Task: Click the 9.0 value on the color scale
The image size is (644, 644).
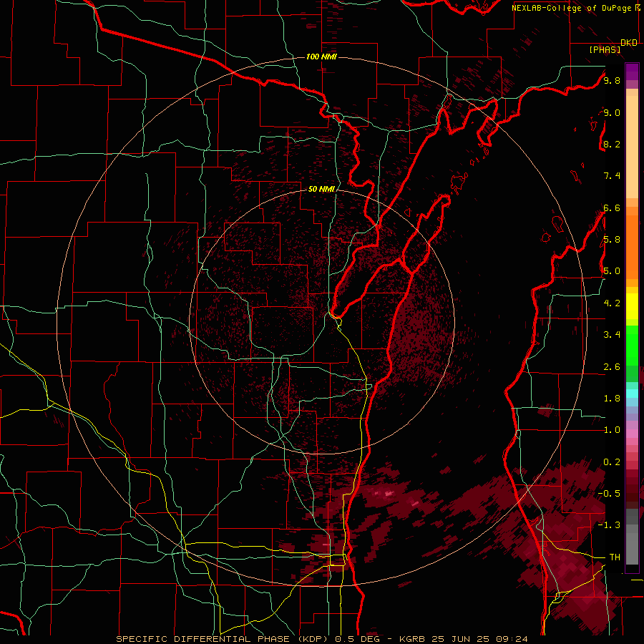Action: 612,112
